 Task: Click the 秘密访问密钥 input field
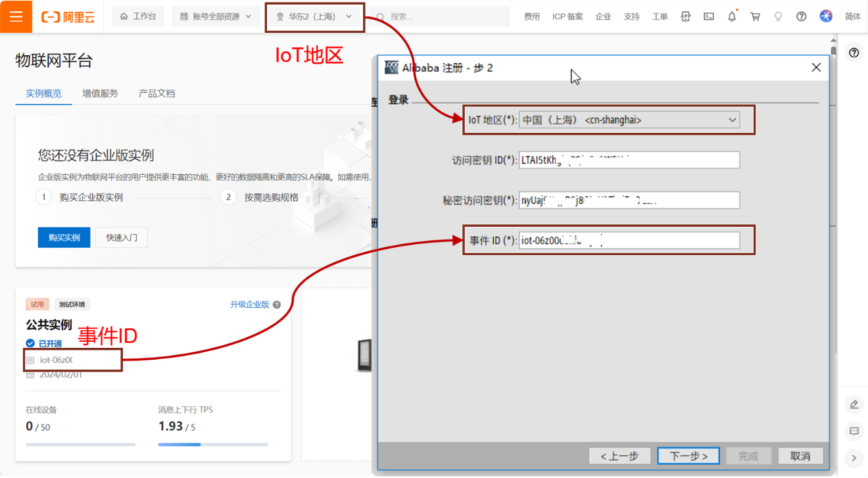pos(629,201)
